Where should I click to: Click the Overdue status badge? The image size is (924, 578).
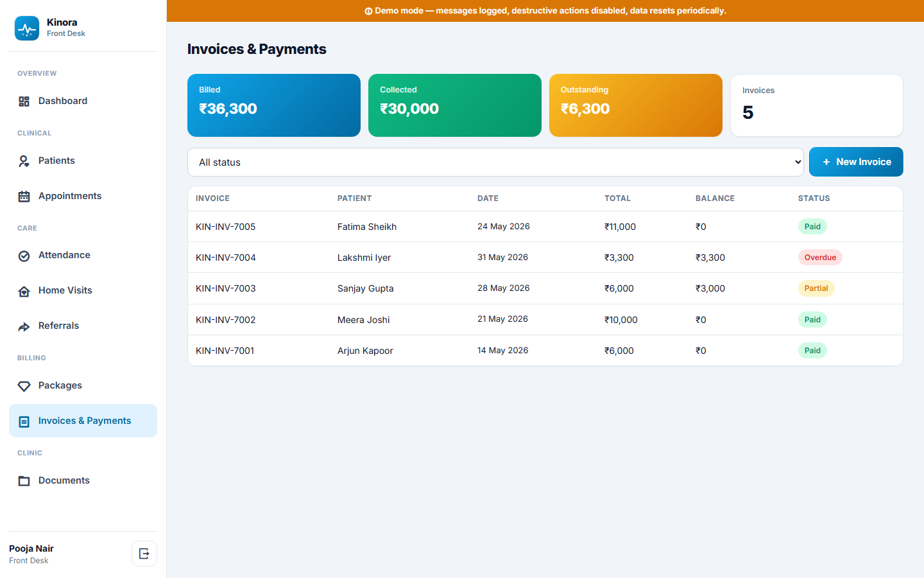tap(820, 258)
